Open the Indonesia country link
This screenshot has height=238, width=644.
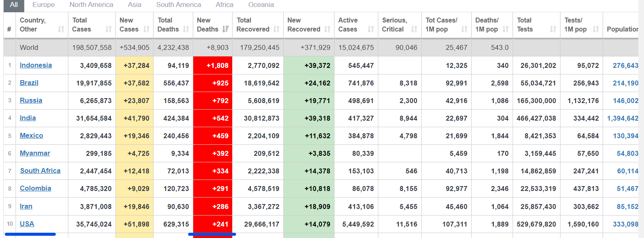point(36,65)
